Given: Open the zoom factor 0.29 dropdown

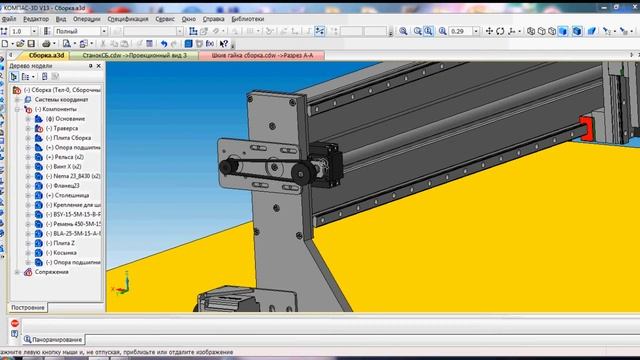Looking at the screenshot, I should (476, 31).
